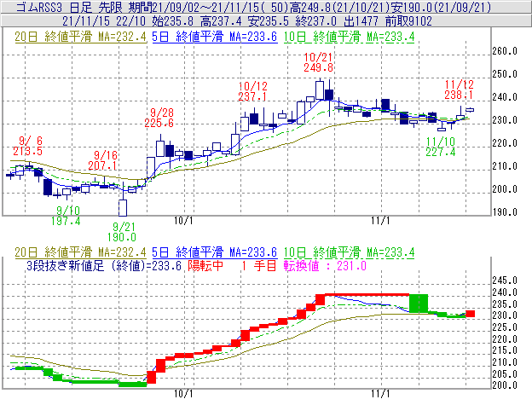Click the 9/21 long white candlestick

click(x=123, y=207)
